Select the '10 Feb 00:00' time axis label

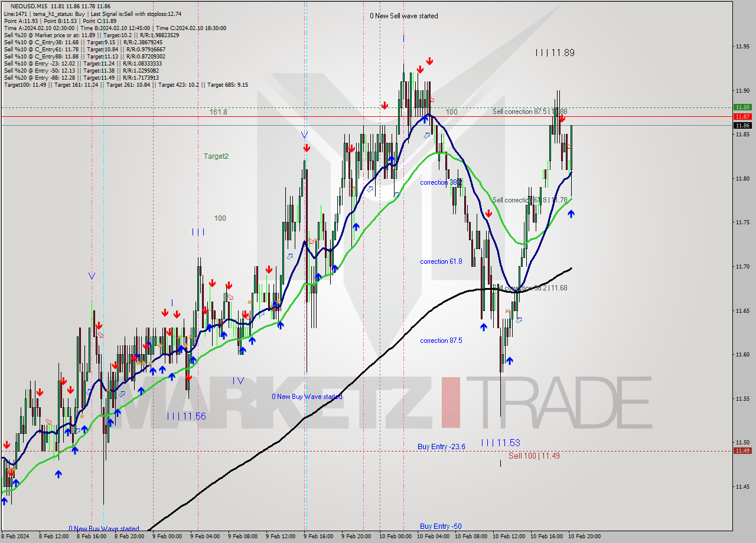point(395,537)
